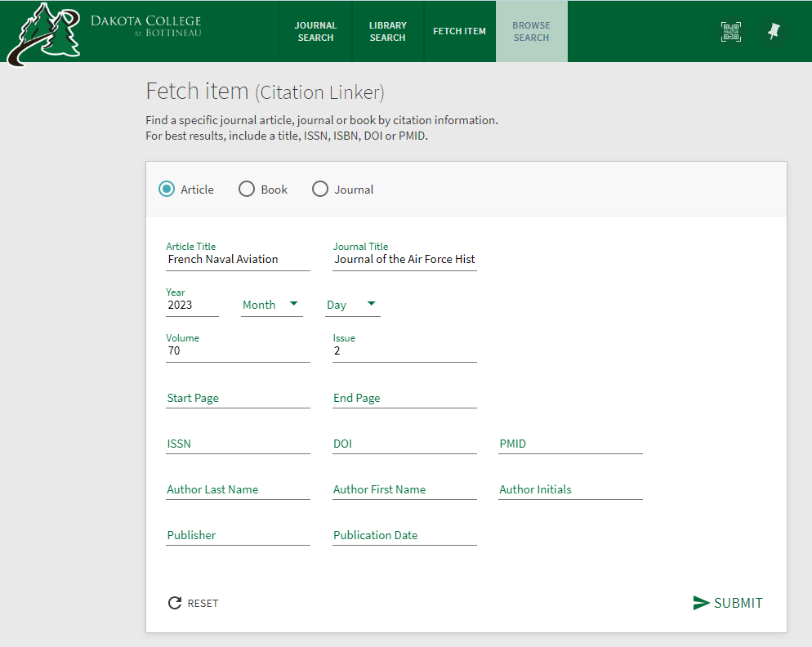812x647 pixels.
Task: Focus the ISSN field
Action: pos(239,444)
